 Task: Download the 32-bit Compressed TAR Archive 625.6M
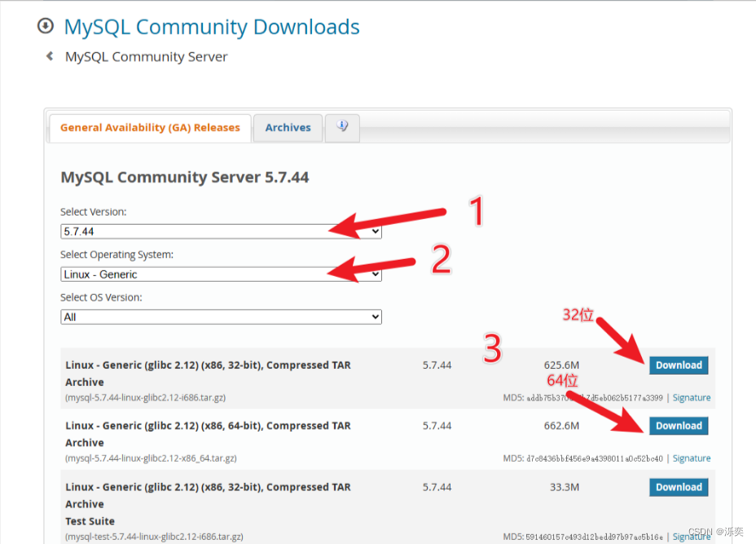(x=679, y=365)
